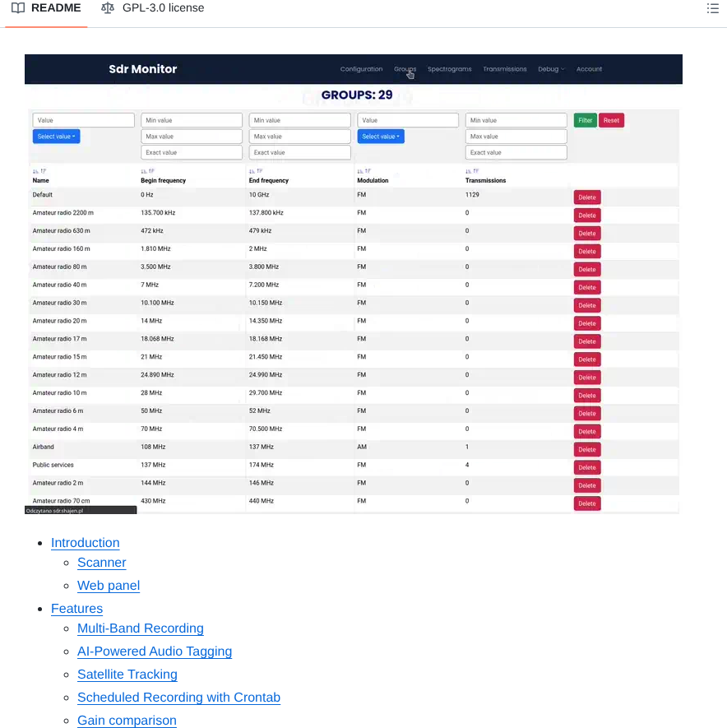Expand the Debug menu in Sdr Monitor

click(x=551, y=69)
